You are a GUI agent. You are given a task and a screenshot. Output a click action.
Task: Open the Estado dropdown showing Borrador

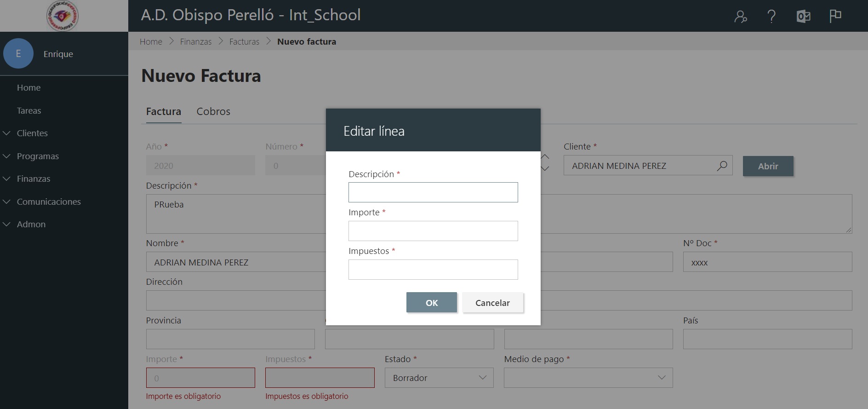pyautogui.click(x=439, y=378)
